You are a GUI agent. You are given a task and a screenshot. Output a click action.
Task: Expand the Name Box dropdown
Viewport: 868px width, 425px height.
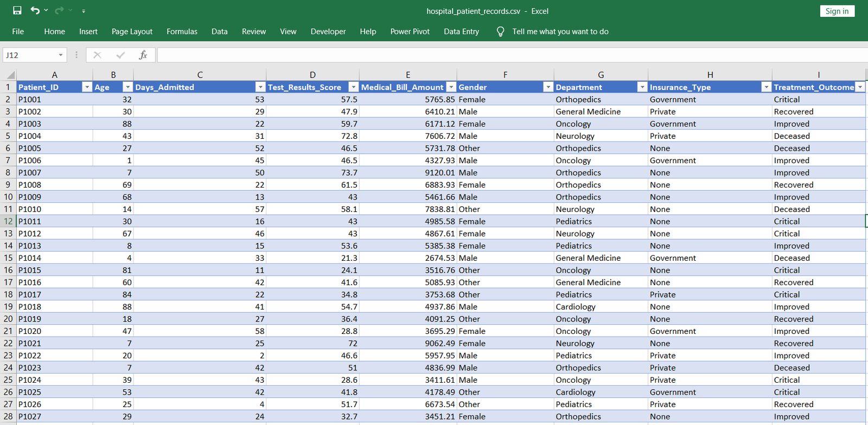(x=61, y=55)
